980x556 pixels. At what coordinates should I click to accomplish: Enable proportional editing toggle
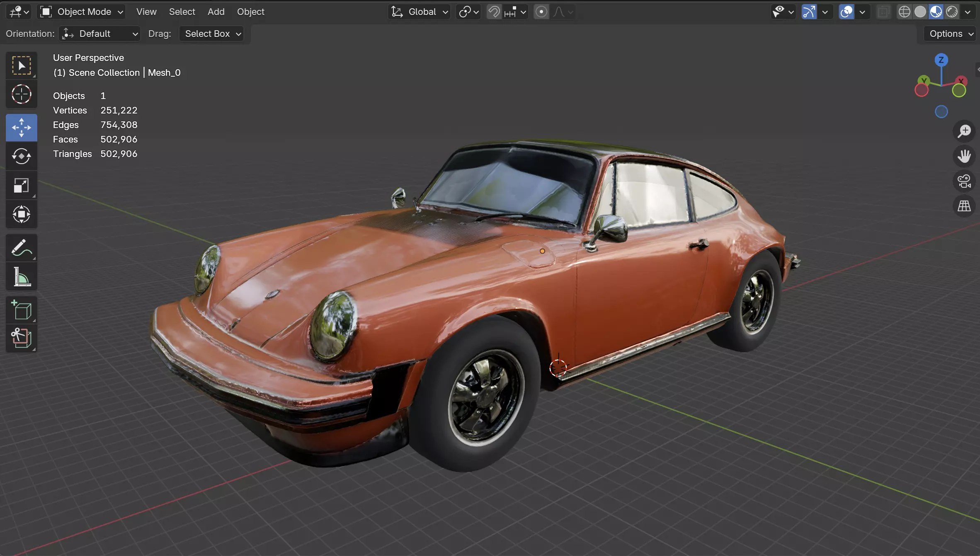541,12
